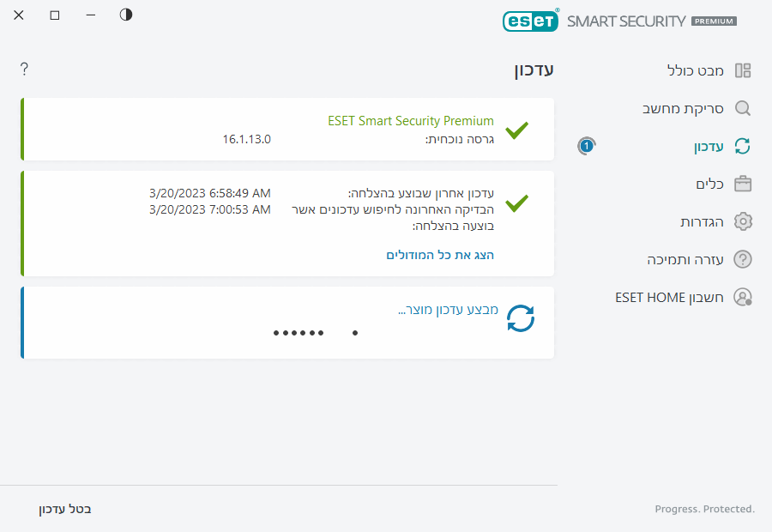This screenshot has width=772, height=532.
Task: Click the Computer scan magnifier icon
Action: tap(743, 108)
